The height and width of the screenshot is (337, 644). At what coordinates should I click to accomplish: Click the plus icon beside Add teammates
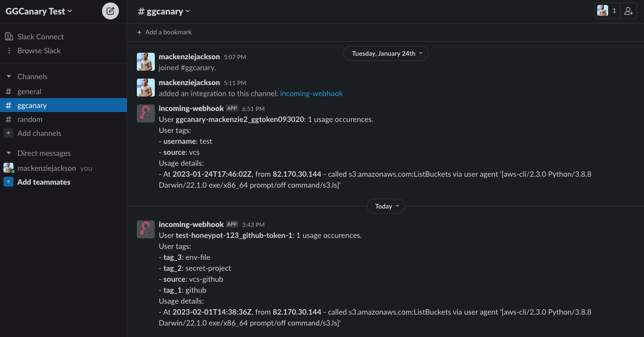tap(8, 182)
